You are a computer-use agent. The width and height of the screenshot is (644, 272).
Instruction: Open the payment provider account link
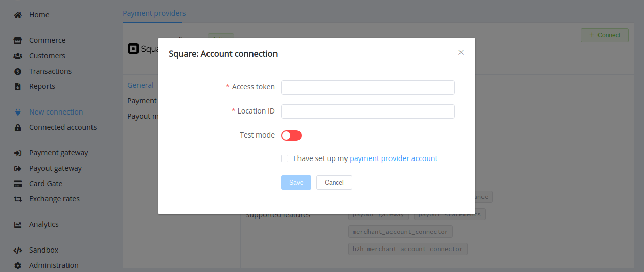(394, 158)
